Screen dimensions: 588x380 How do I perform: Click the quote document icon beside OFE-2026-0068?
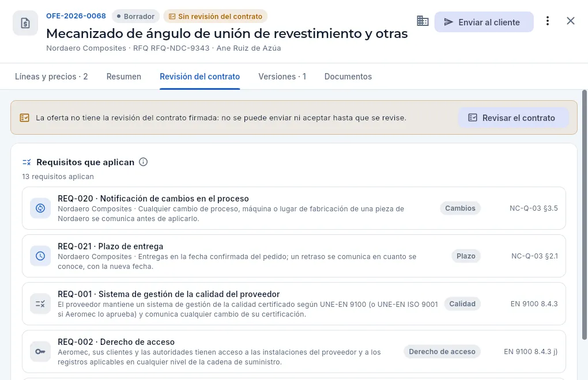[25, 23]
